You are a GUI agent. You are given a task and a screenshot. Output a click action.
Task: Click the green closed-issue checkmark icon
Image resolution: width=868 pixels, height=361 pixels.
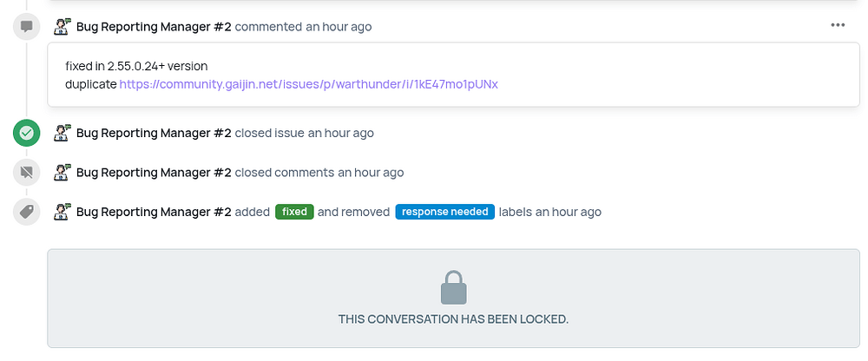tap(27, 134)
